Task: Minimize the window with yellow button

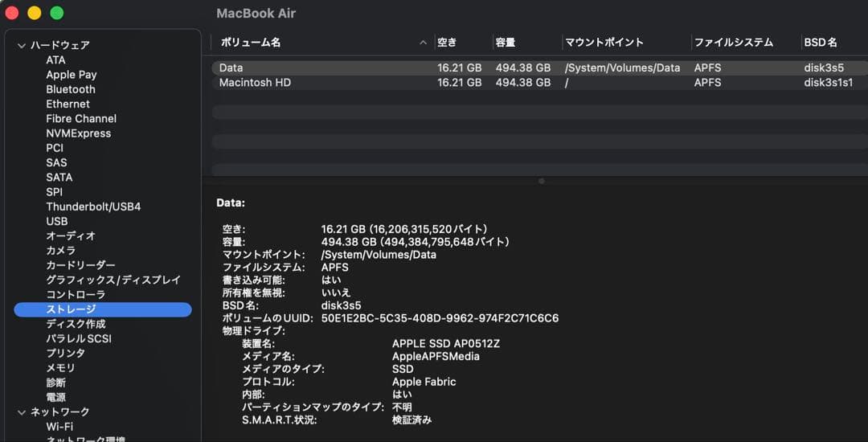Action: tap(35, 13)
